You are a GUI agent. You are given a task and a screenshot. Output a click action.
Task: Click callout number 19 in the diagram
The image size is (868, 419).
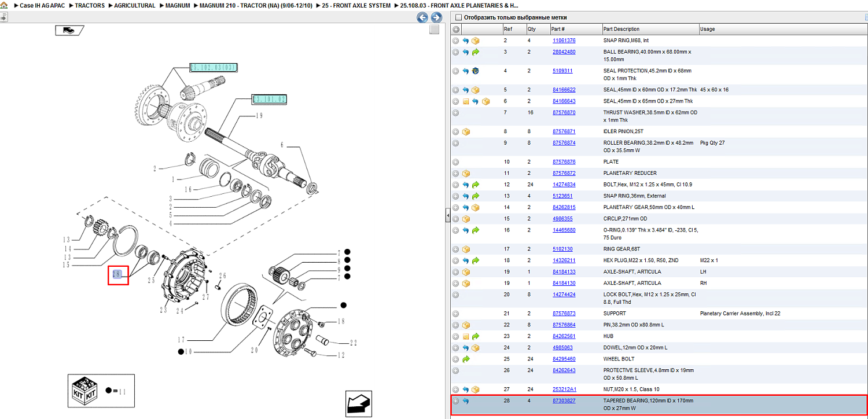tap(259, 116)
